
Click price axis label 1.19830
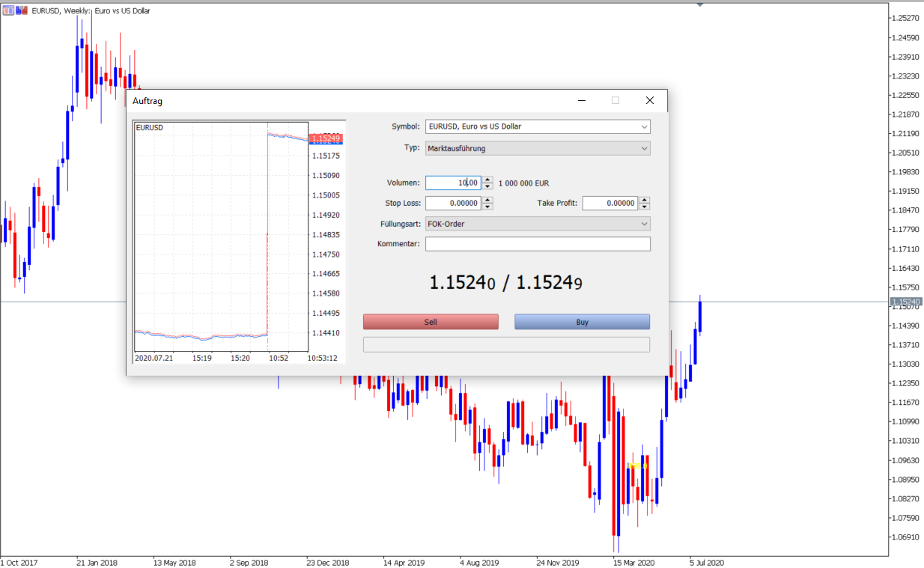coord(906,171)
